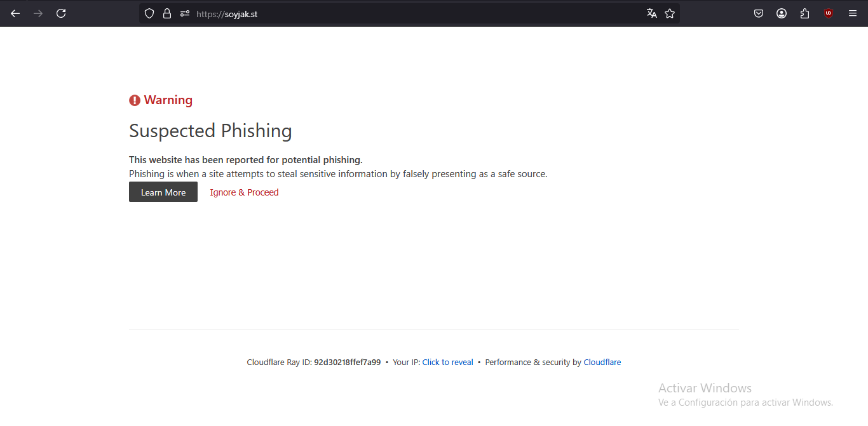The width and height of the screenshot is (868, 426).
Task: Bookmark this page with the star
Action: (x=670, y=13)
